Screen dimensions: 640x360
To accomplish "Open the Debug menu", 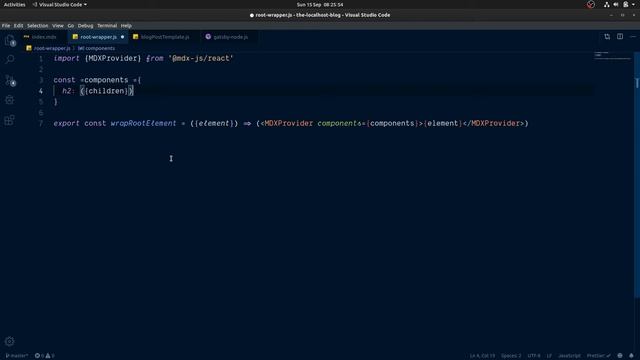I will click(85, 25).
